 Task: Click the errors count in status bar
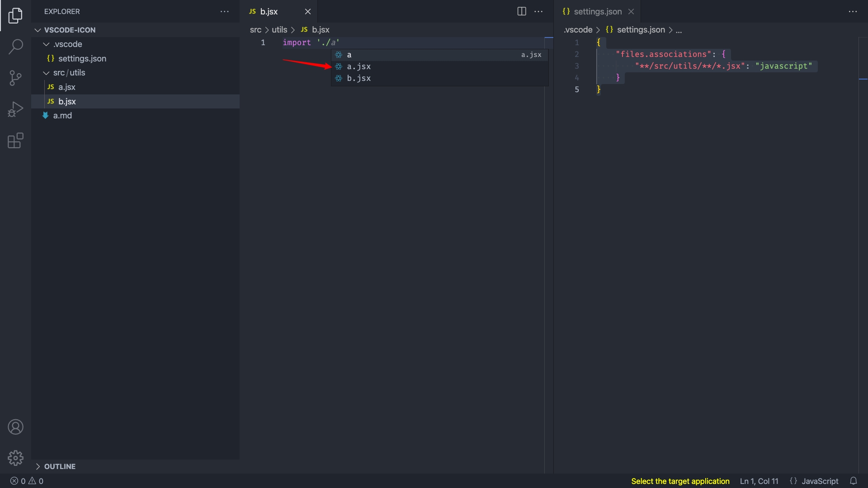(18, 481)
